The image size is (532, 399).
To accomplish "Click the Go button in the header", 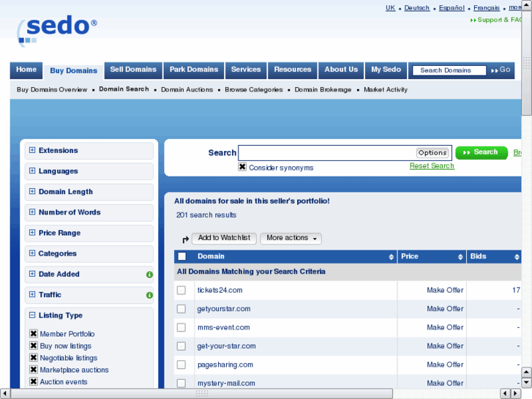I will coord(501,70).
